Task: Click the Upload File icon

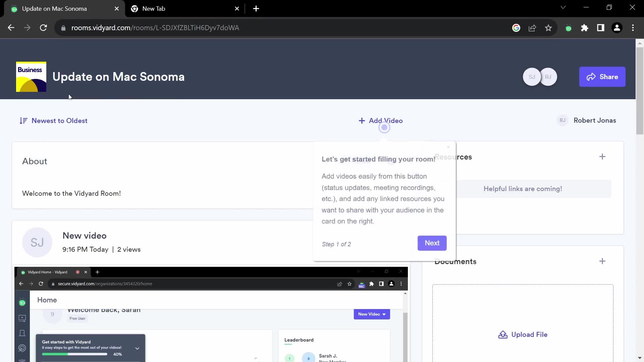Action: tap(502, 335)
